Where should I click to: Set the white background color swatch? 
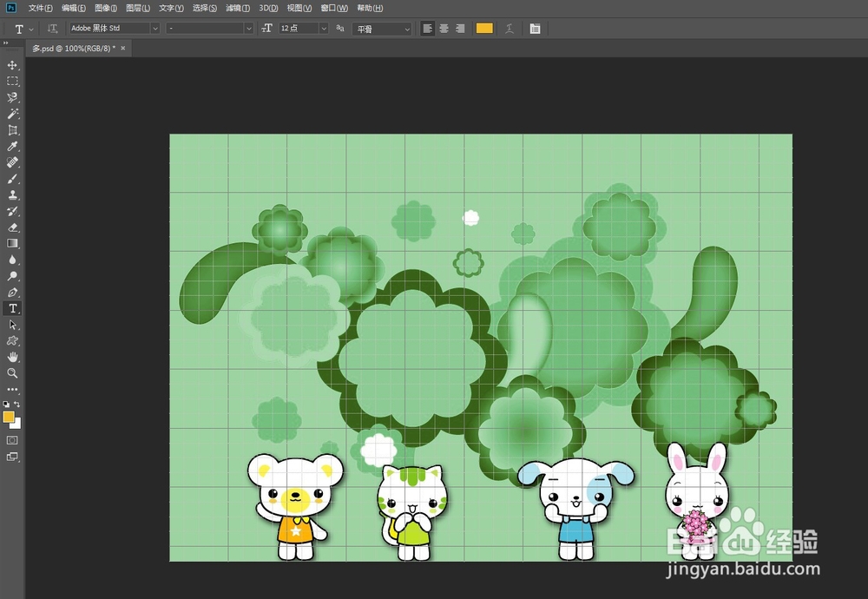[x=17, y=425]
